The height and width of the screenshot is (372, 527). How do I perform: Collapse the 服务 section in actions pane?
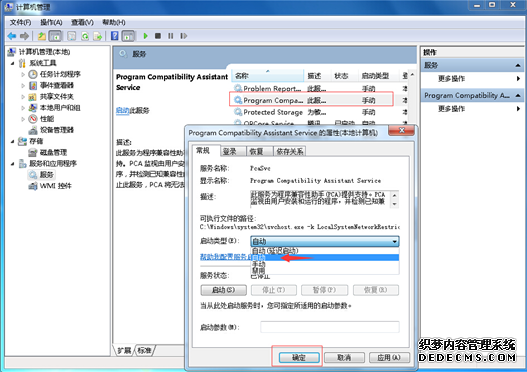(518, 65)
